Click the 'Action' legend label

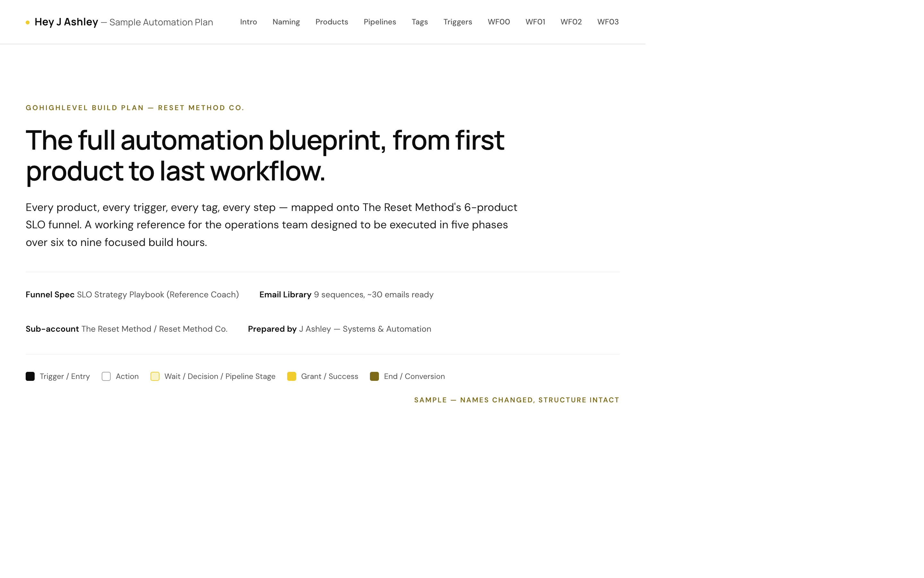coord(127,376)
